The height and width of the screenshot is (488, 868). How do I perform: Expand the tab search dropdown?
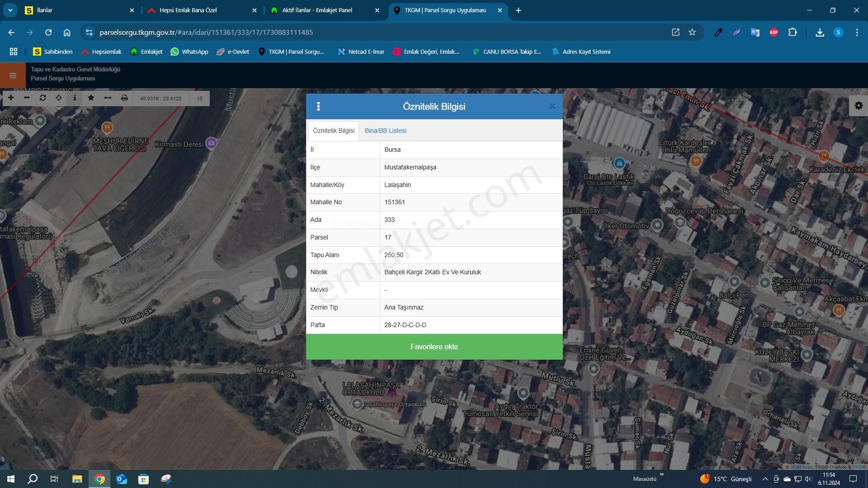10,10
